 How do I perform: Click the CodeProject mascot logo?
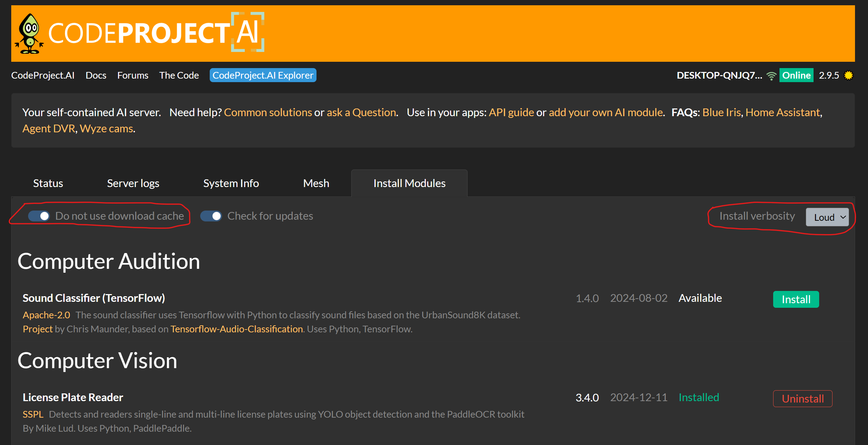click(x=29, y=34)
